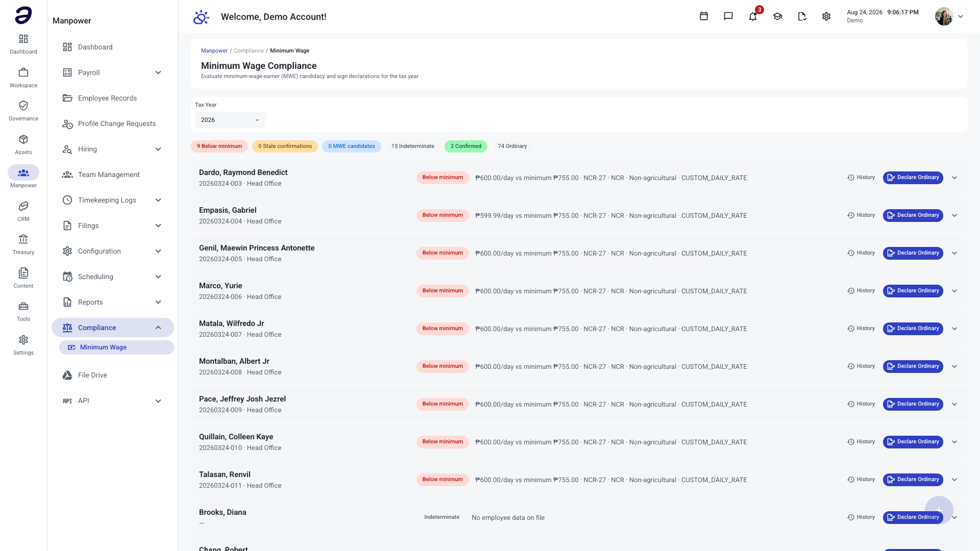The width and height of the screenshot is (980, 551).
Task: Filter by 9 Below minimum chip
Action: [x=219, y=146]
